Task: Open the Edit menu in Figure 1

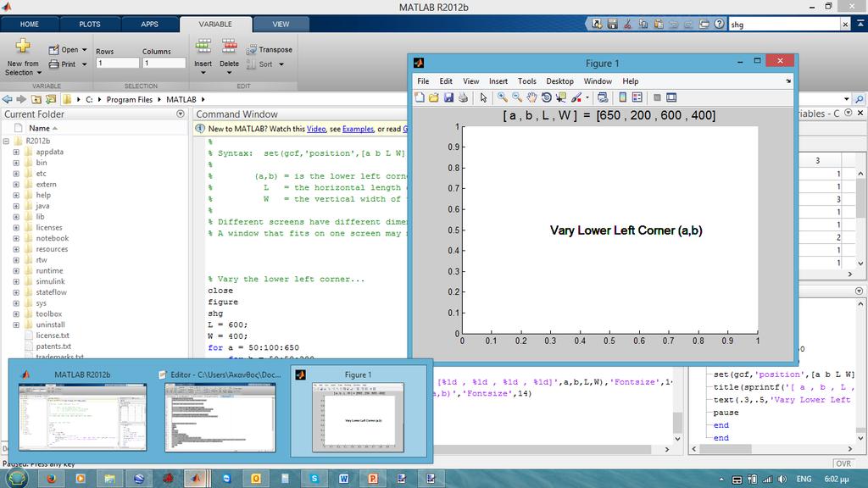Action: tap(446, 80)
